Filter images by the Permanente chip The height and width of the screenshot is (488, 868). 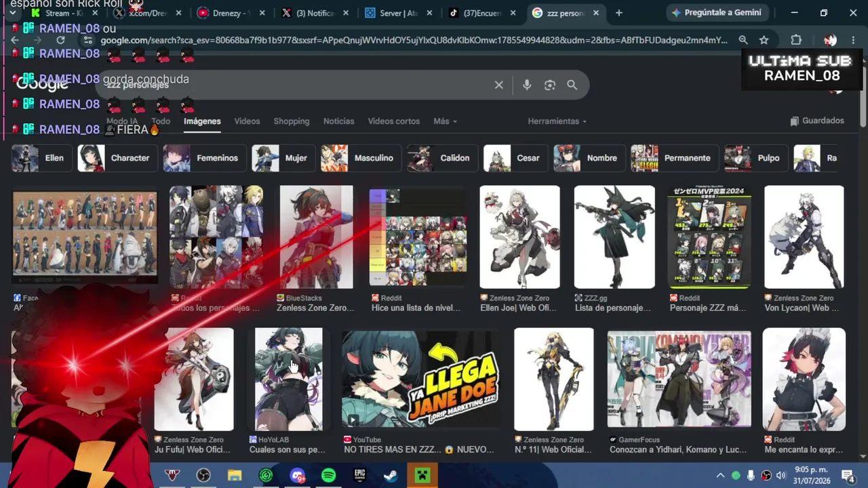coord(674,158)
